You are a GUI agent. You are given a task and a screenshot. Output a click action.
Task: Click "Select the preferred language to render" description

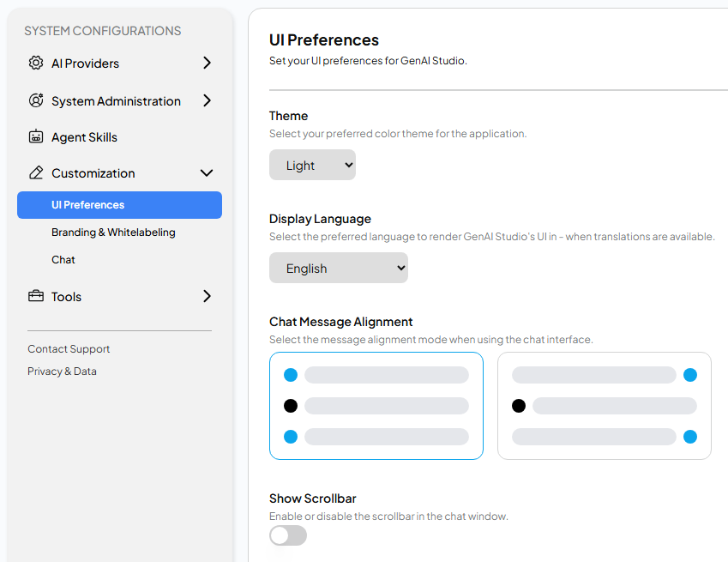coord(491,237)
